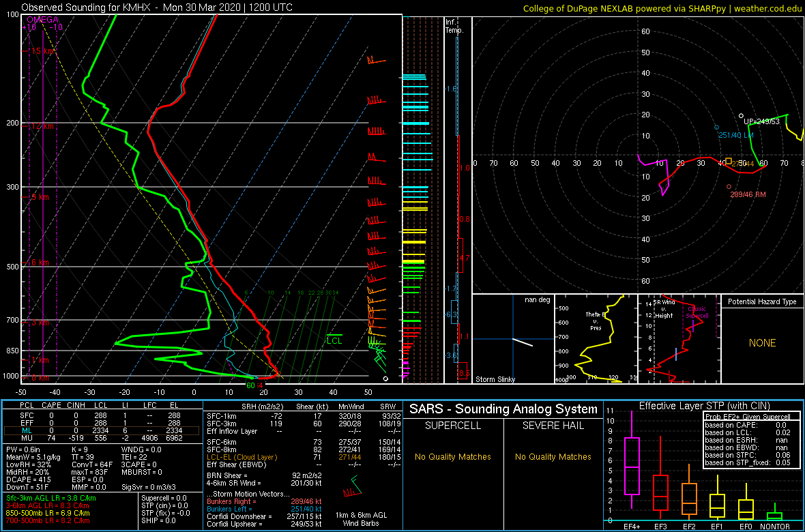Click the 850-500mb LR = 6.9 C/km line
Image resolution: width=805 pixels, height=532 pixels.
click(x=48, y=514)
